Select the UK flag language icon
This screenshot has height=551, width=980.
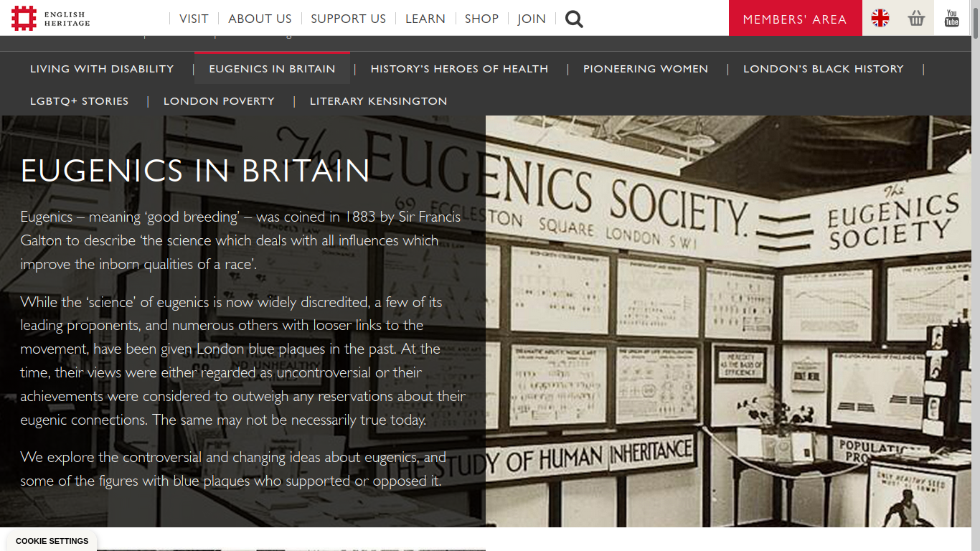click(880, 18)
